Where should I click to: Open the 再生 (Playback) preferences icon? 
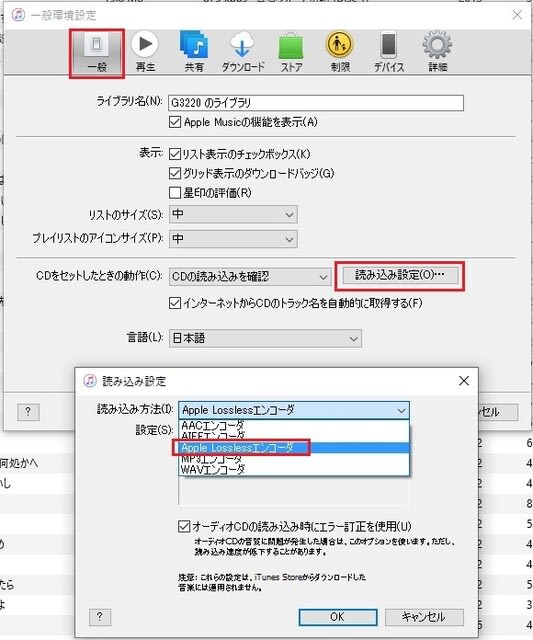[x=145, y=53]
